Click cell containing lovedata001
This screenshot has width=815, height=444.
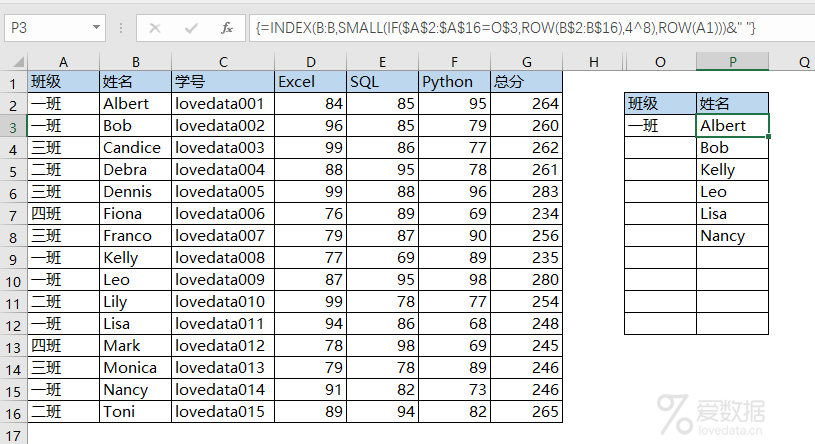tap(223, 103)
